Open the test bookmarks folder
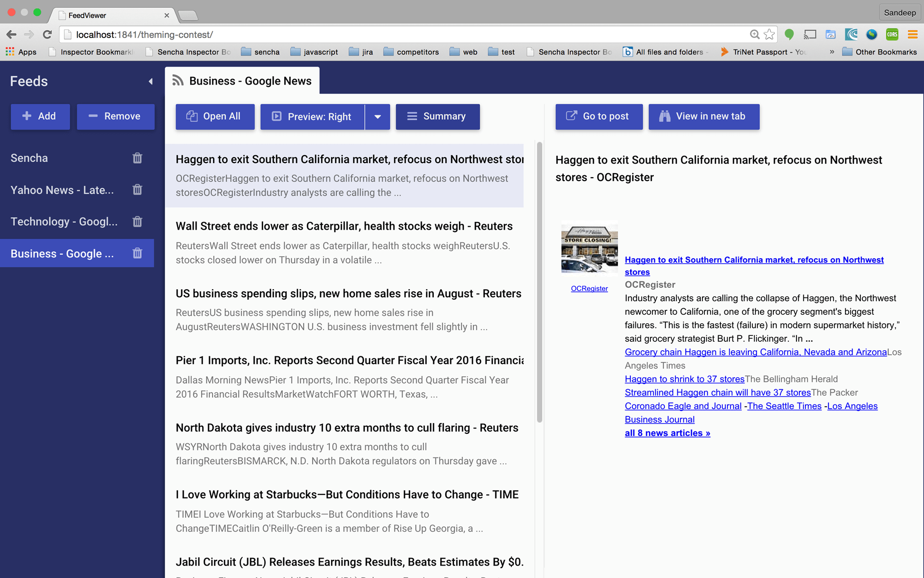Viewport: 924px width, 578px height. [502, 52]
